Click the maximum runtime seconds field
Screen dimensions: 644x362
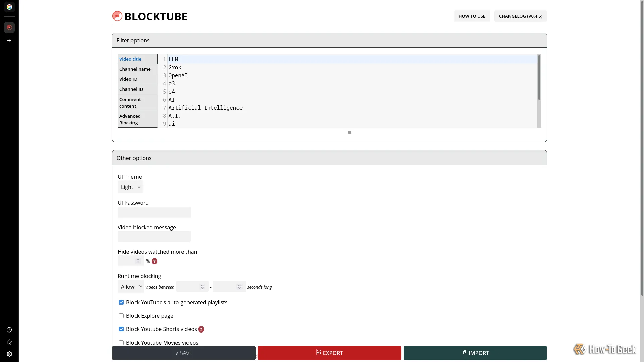tap(229, 287)
